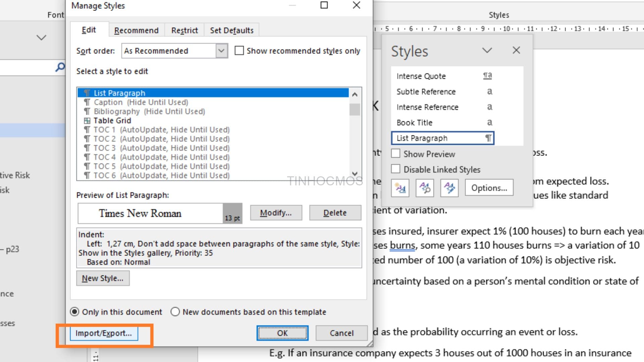The image size is (644, 362).
Task: Open Options... in the Styles pane
Action: [x=489, y=188]
